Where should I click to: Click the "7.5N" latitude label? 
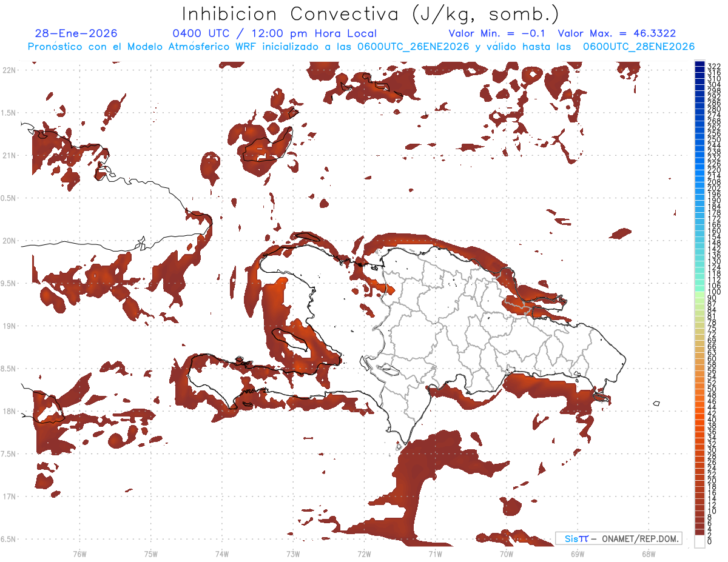(x=9, y=453)
